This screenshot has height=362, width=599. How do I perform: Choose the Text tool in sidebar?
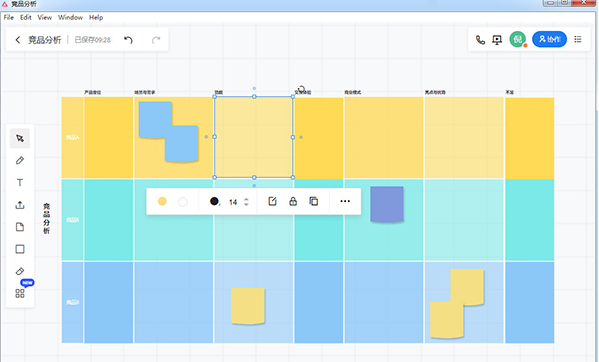click(20, 183)
